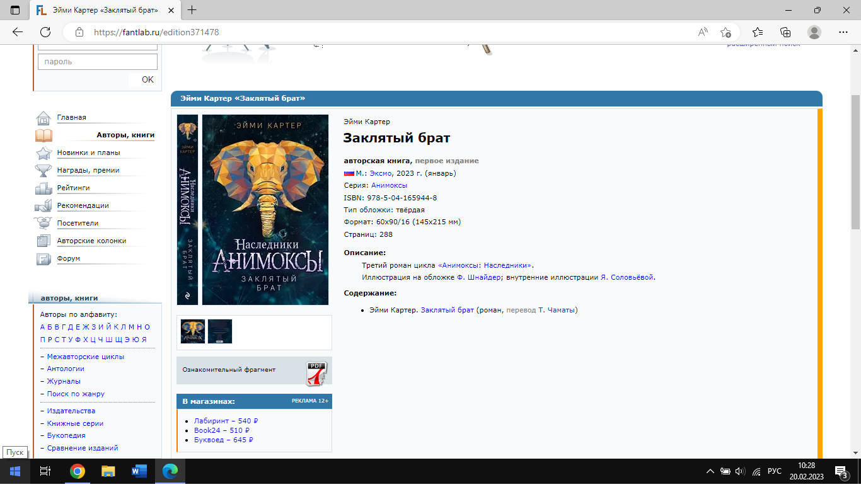Click the site info lock icon

(79, 32)
